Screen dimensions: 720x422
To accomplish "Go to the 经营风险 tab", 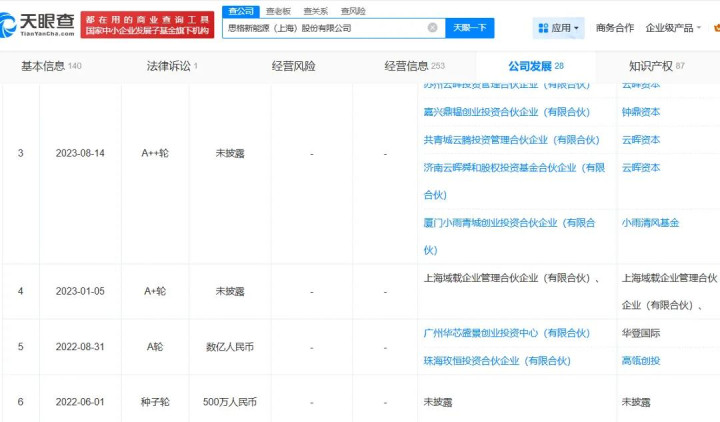I will coord(293,66).
